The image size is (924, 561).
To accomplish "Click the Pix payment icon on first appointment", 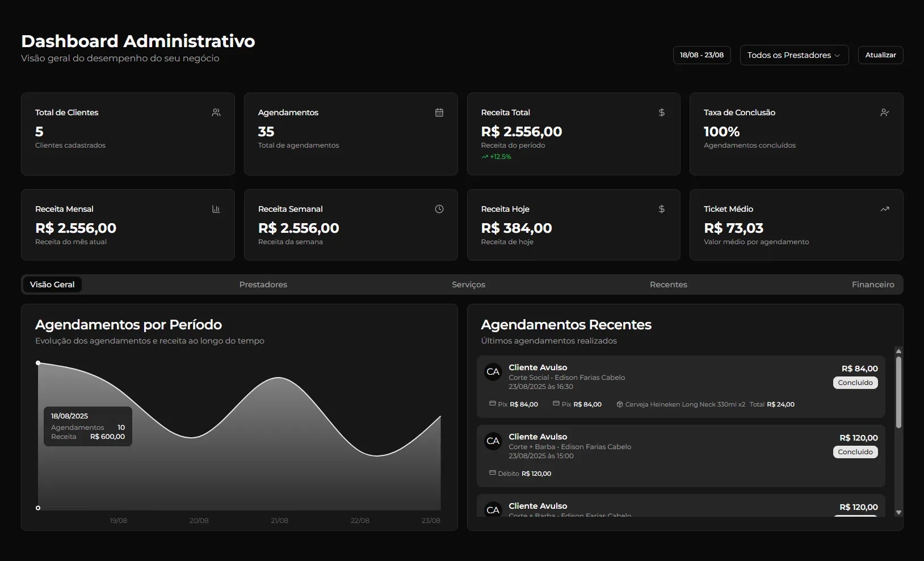I will 492,404.
